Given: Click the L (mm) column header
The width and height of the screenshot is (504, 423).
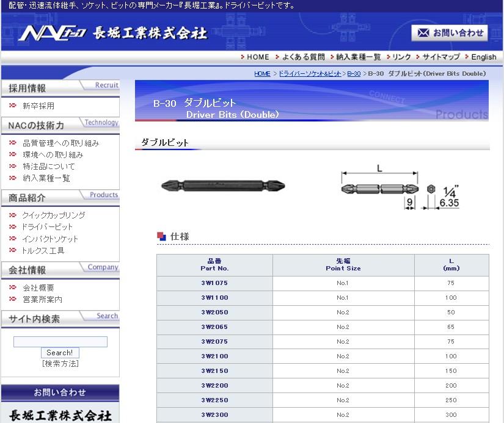Looking at the screenshot, I should coord(451,265).
